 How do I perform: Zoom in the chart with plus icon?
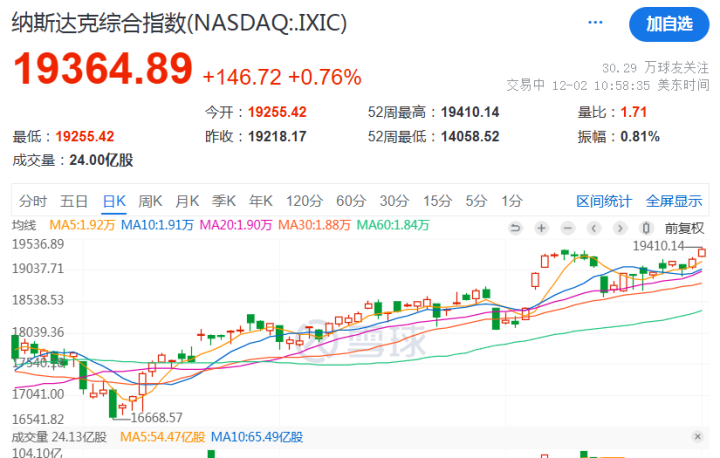(542, 228)
